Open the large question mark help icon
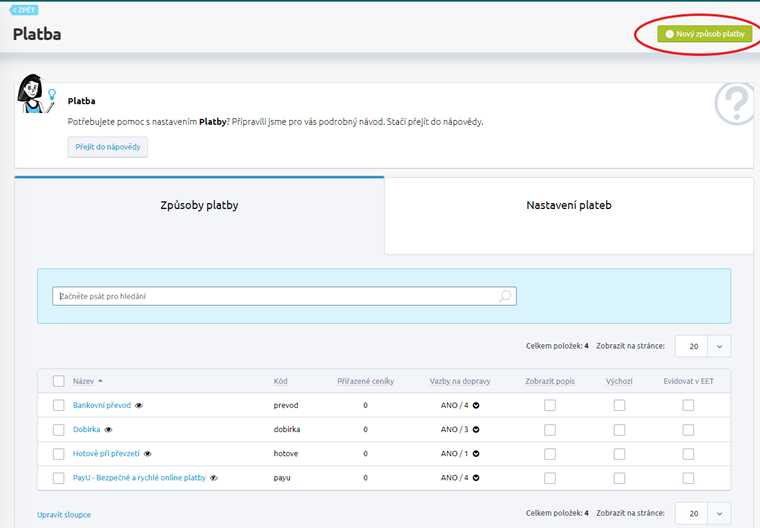The image size is (760, 528). point(735,103)
